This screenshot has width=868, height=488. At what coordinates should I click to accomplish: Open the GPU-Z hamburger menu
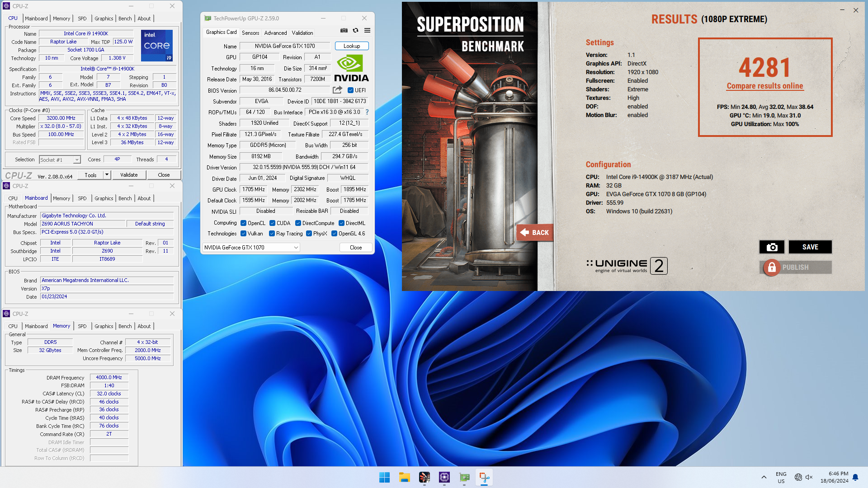[367, 30]
